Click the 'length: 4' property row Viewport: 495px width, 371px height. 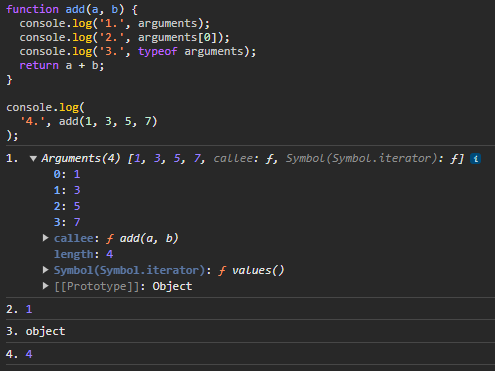coord(83,254)
